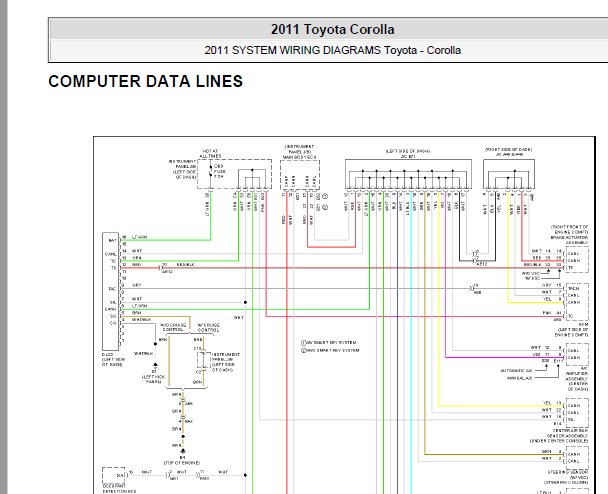The image size is (608, 494).
Task: Click the "GRY" wire label at TAC pin
Action: (136, 285)
